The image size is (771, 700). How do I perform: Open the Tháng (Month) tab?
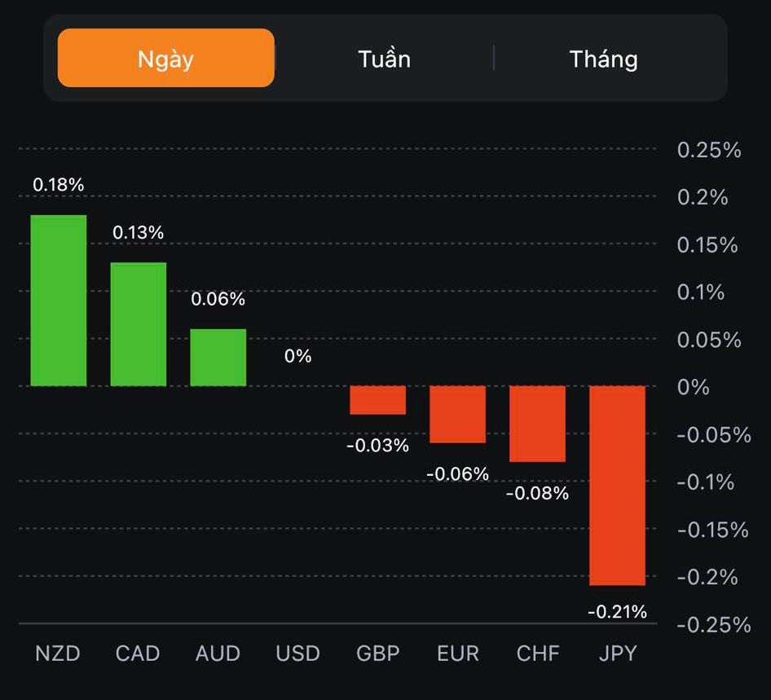pyautogui.click(x=603, y=59)
